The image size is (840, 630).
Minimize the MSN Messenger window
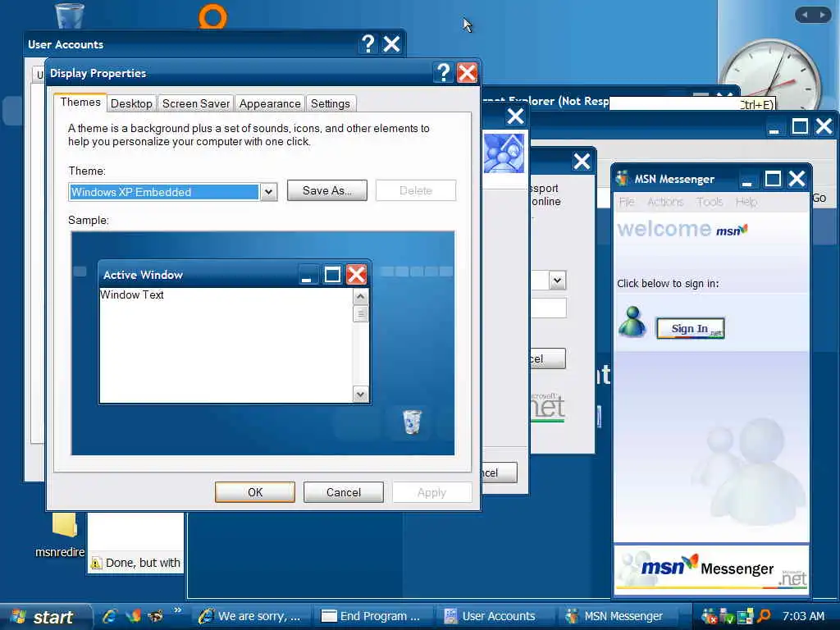pyautogui.click(x=747, y=180)
